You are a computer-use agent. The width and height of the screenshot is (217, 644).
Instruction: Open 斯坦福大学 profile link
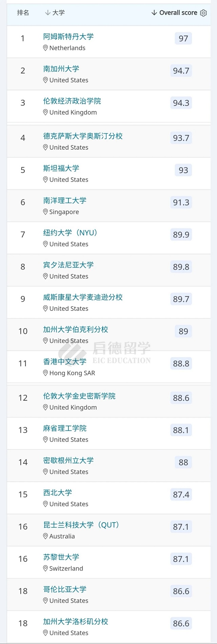(x=61, y=168)
